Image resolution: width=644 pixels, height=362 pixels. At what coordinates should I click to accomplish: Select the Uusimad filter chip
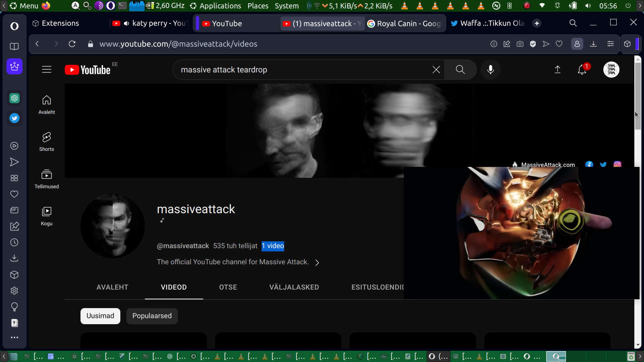(100, 316)
